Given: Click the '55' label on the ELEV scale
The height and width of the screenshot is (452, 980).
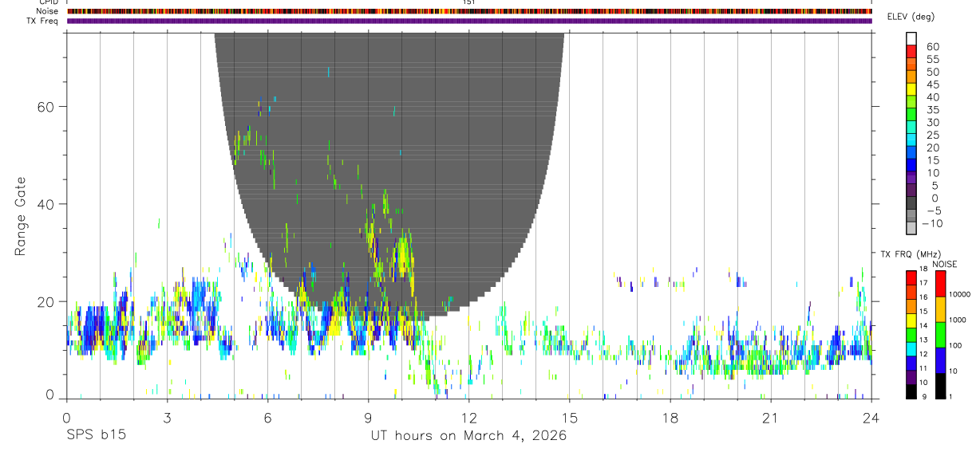Looking at the screenshot, I should point(932,60).
